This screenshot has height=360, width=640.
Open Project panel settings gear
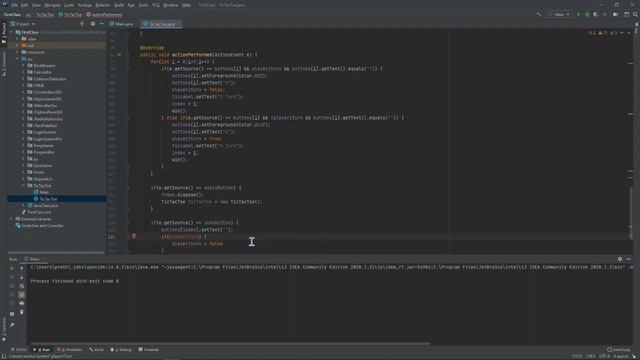pyautogui.click(x=93, y=24)
